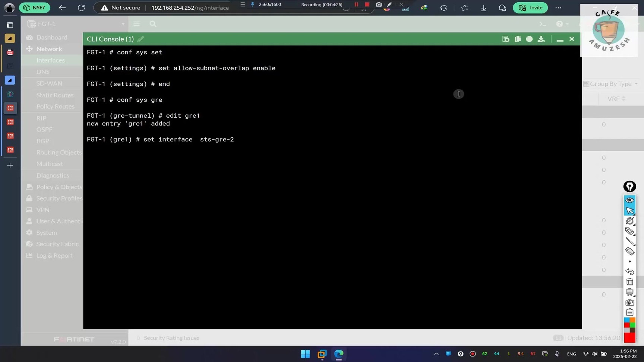The height and width of the screenshot is (362, 644).
Task: Open the Windows Start menu
Action: (305, 354)
